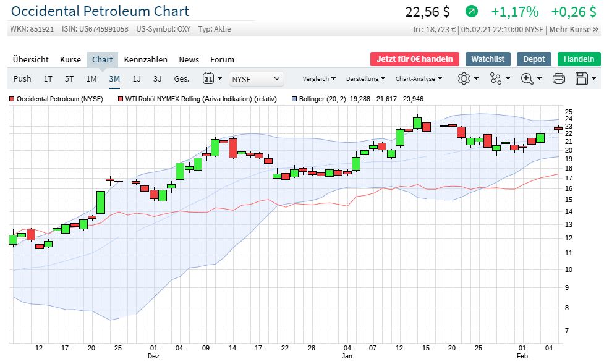Click 'Jetzt für 0€ handeln' button
This screenshot has width=604, height=364.
click(414, 59)
